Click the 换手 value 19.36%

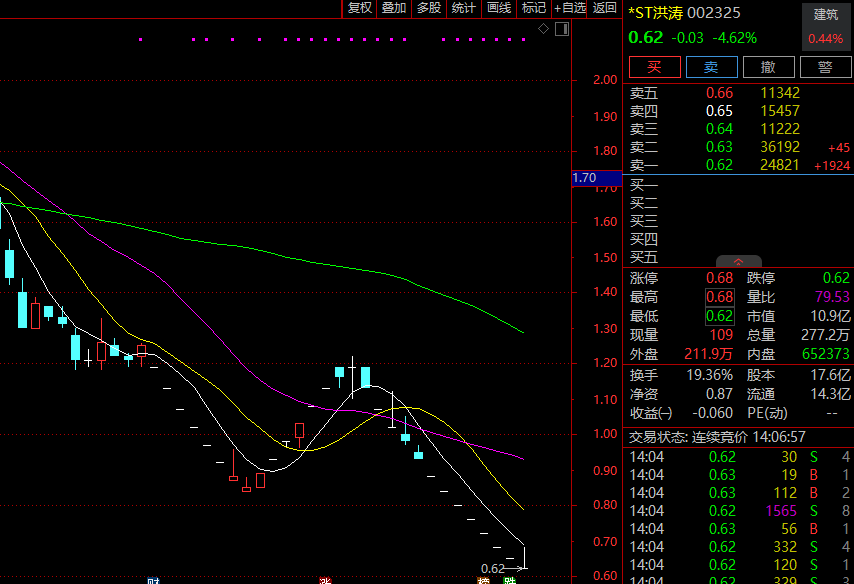tap(710, 375)
